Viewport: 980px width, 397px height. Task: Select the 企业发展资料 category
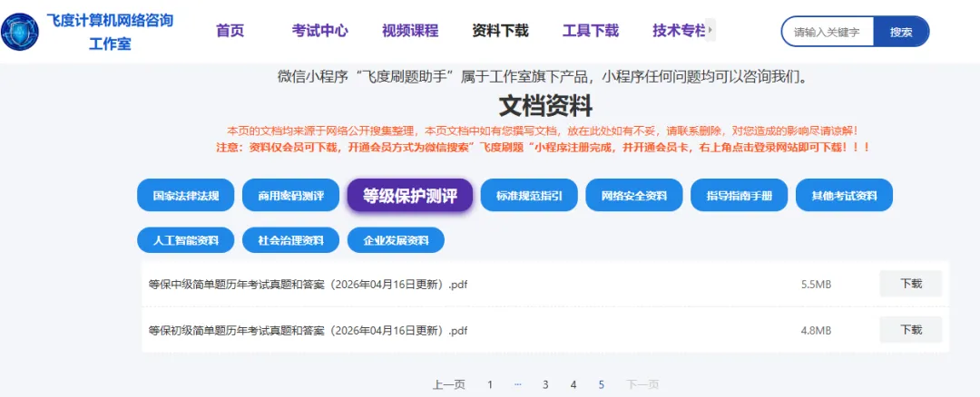(397, 240)
